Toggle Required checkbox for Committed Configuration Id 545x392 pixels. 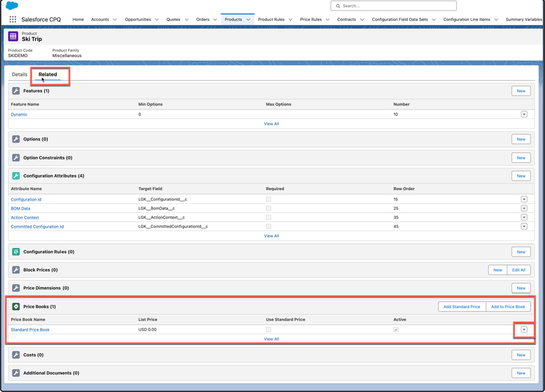pos(269,226)
